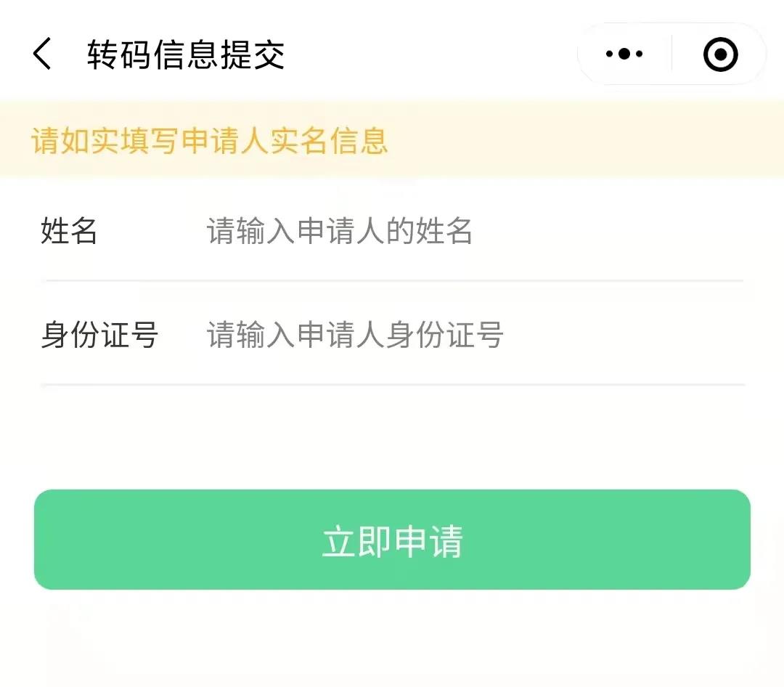Click the 姓名 field label
This screenshot has height=687, width=784.
[69, 232]
